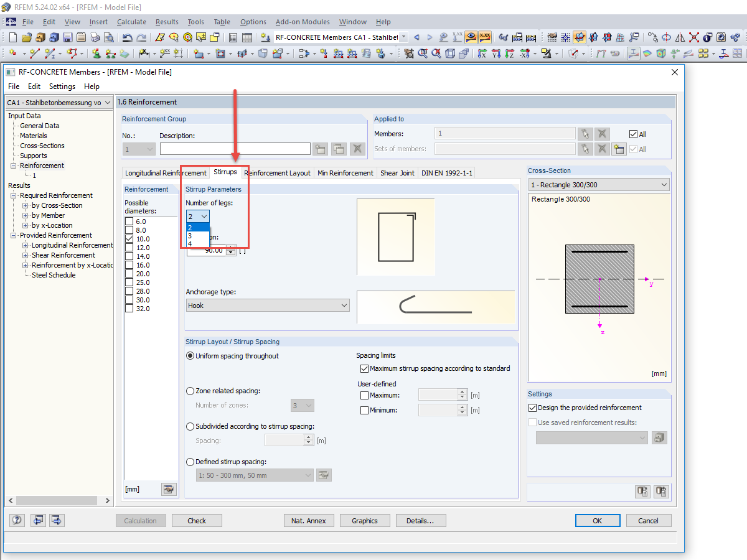The width and height of the screenshot is (747, 560).
Task: Select Uniform spacing throughout radio button
Action: (190, 356)
